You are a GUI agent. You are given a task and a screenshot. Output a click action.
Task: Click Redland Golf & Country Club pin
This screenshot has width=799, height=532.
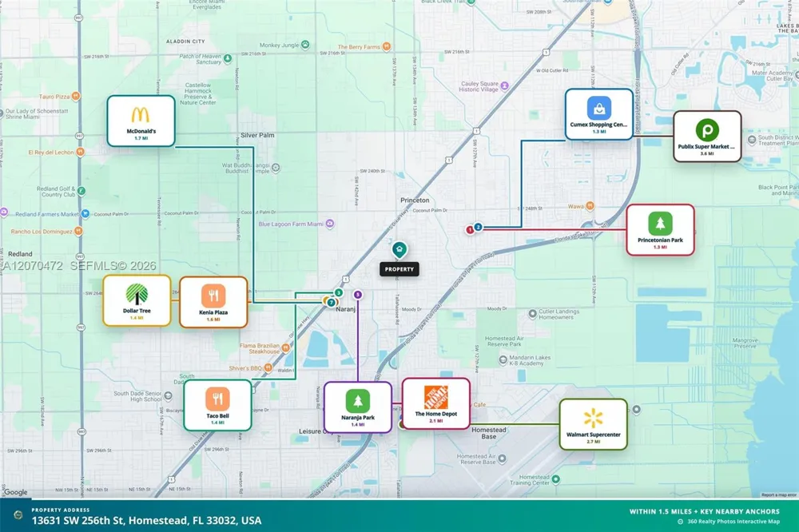point(81,191)
